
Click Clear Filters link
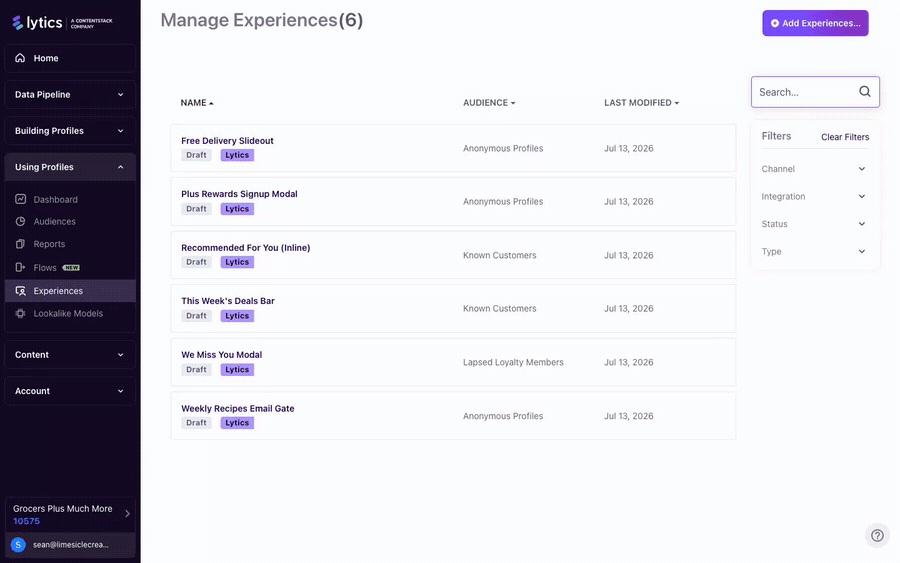tap(845, 137)
